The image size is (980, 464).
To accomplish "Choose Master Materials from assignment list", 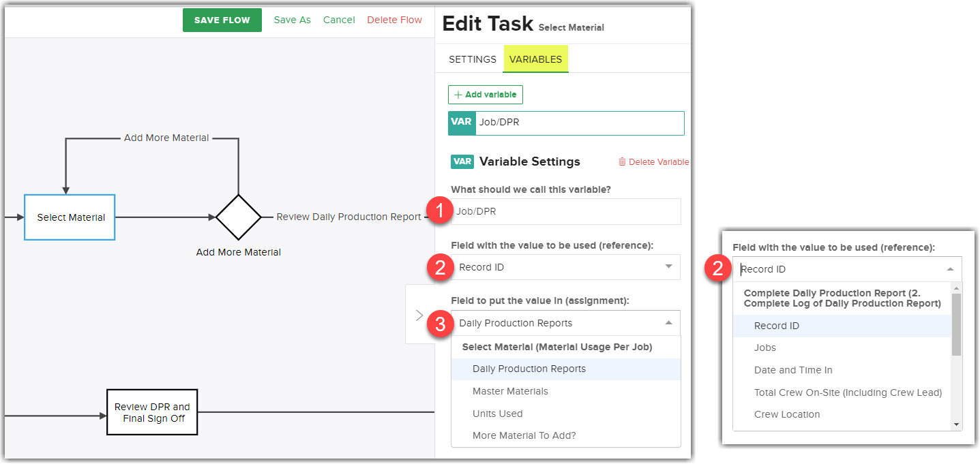I will point(566,391).
